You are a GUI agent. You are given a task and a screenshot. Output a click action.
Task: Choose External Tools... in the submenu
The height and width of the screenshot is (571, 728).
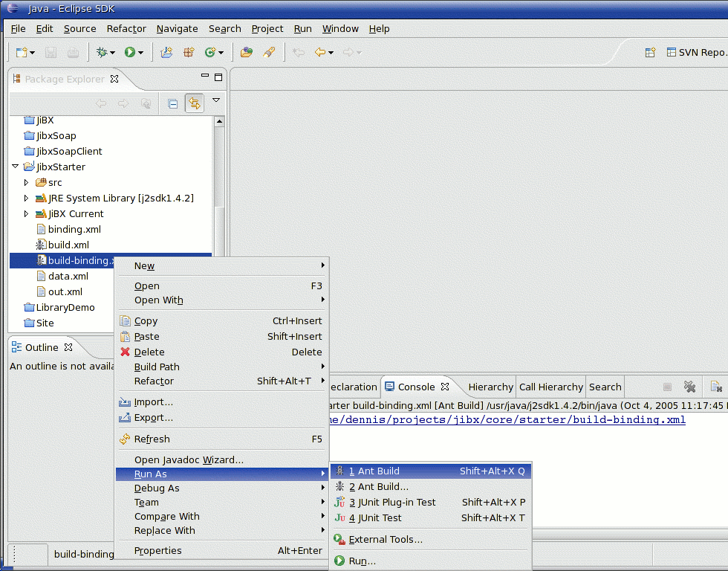(x=385, y=539)
